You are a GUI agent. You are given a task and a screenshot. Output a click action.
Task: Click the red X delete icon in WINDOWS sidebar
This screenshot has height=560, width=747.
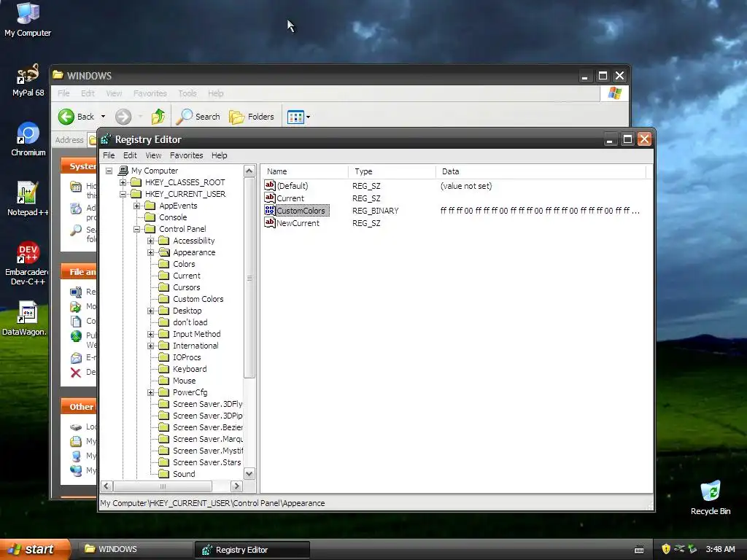76,373
